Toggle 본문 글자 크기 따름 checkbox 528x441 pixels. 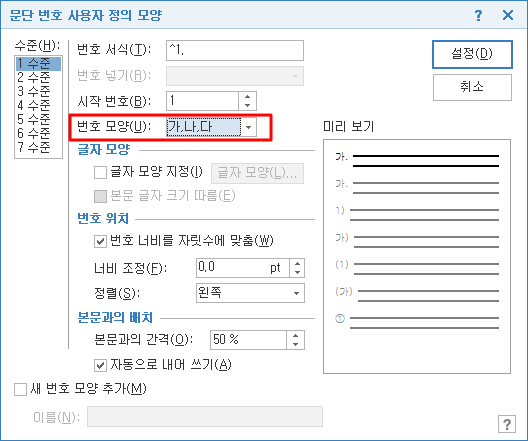(100, 196)
